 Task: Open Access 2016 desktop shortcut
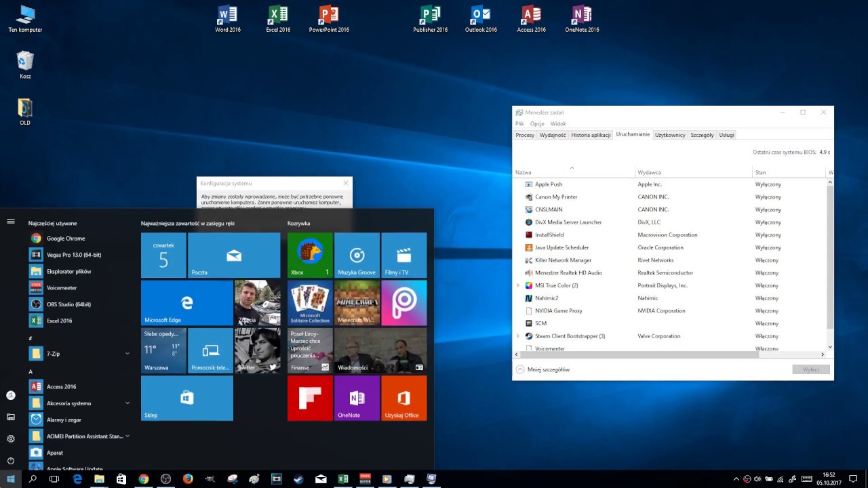pos(531,19)
